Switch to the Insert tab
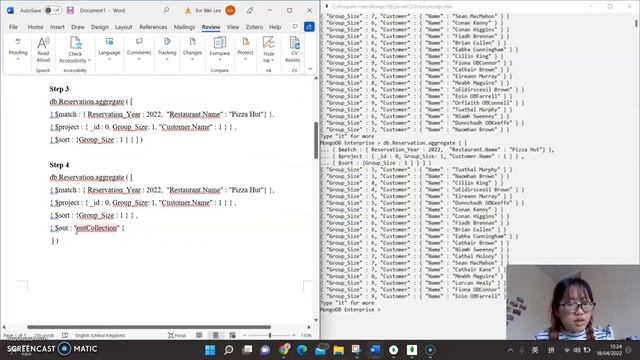640x360 pixels. click(57, 27)
